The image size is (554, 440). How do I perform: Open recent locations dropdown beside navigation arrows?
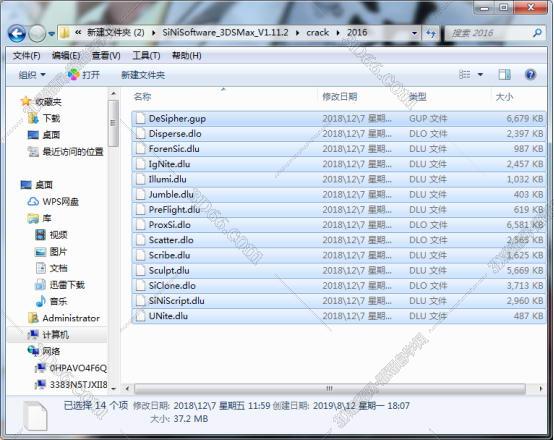(x=52, y=34)
